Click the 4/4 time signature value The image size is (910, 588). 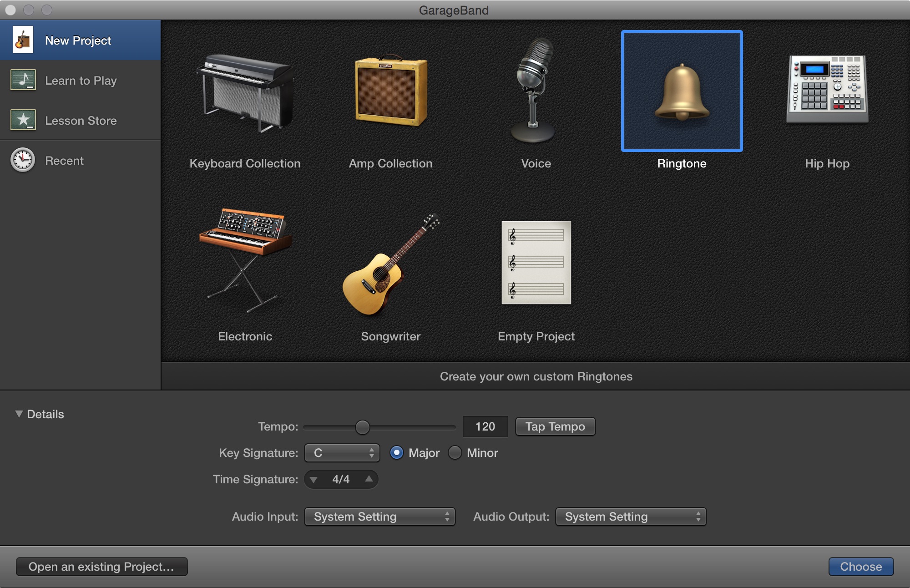point(341,479)
